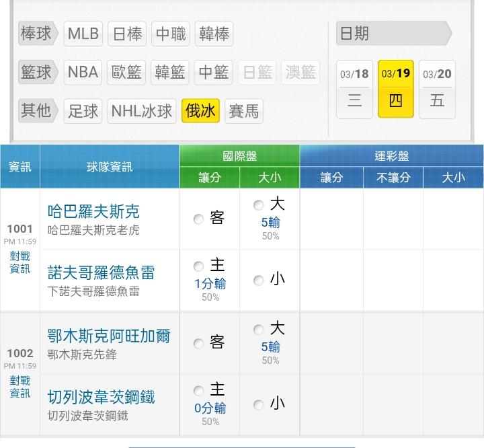Select date 03/18 Wednesday

pos(354,89)
